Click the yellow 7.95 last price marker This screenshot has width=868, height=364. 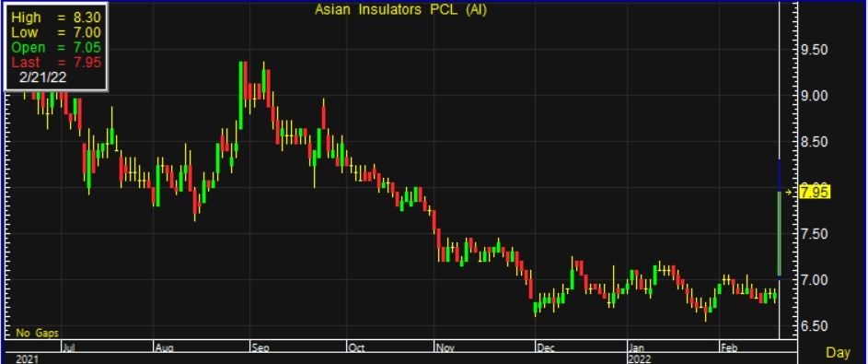(815, 193)
